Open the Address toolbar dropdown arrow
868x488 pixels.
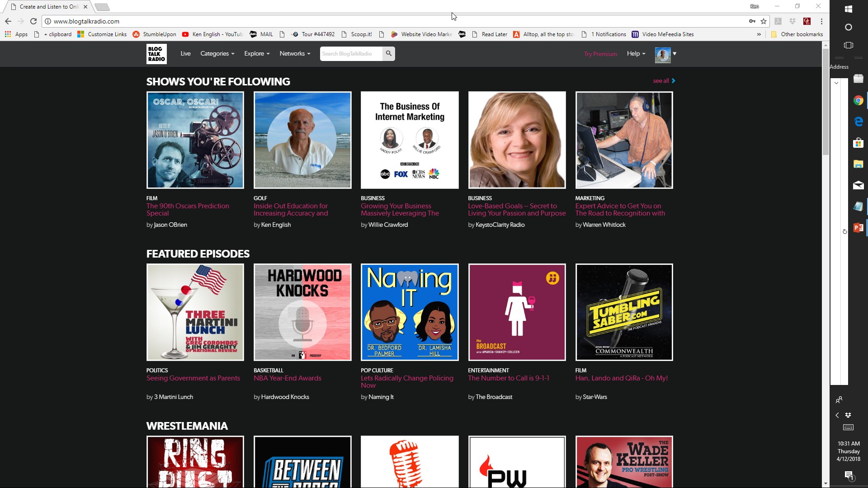pos(836,83)
